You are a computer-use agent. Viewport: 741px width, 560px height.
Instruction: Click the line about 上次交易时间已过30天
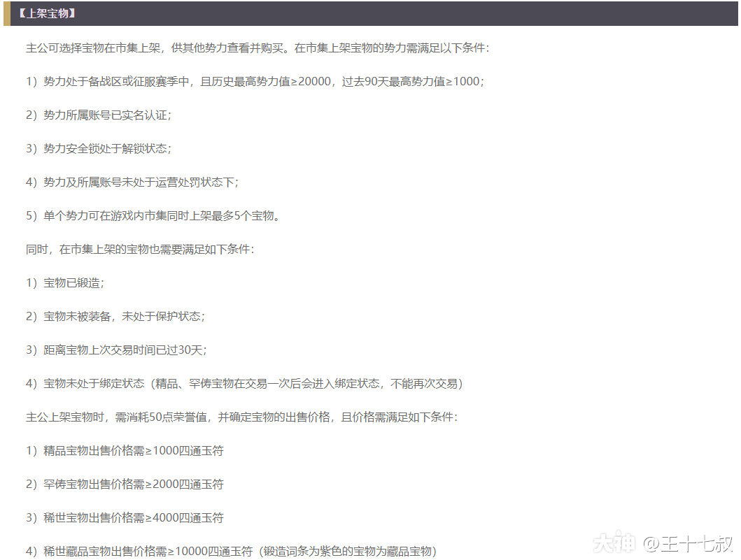pos(116,350)
